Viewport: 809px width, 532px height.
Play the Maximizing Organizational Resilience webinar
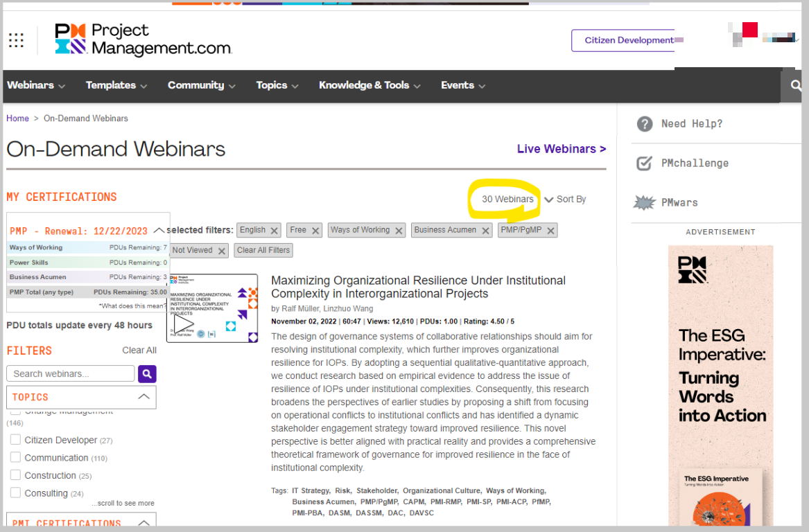(183, 323)
